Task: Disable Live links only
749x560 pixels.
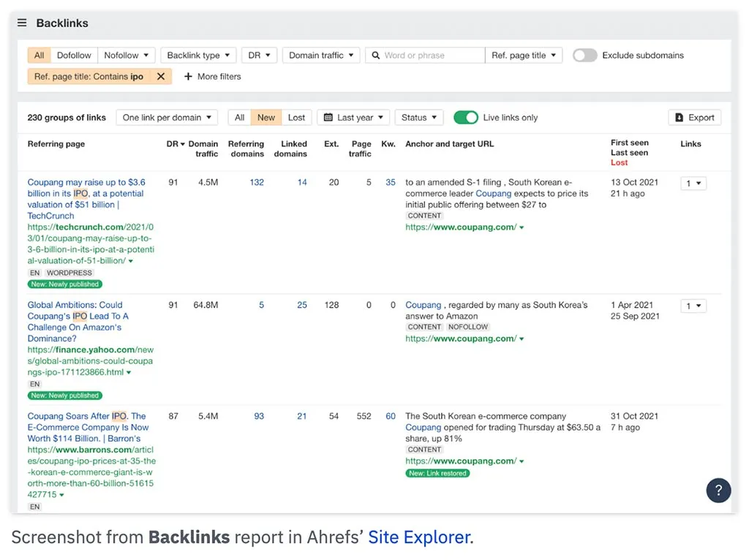Action: [x=466, y=117]
